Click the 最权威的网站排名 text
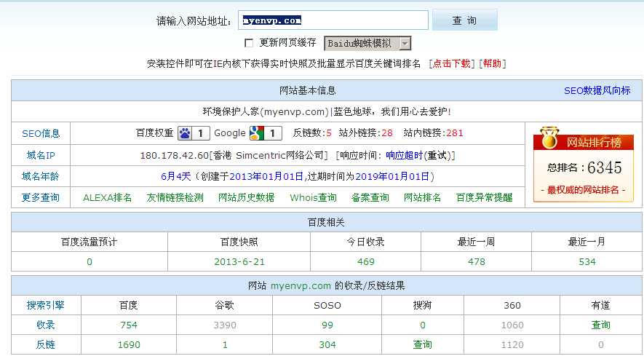Screen dimensions: 644x356 583,190
